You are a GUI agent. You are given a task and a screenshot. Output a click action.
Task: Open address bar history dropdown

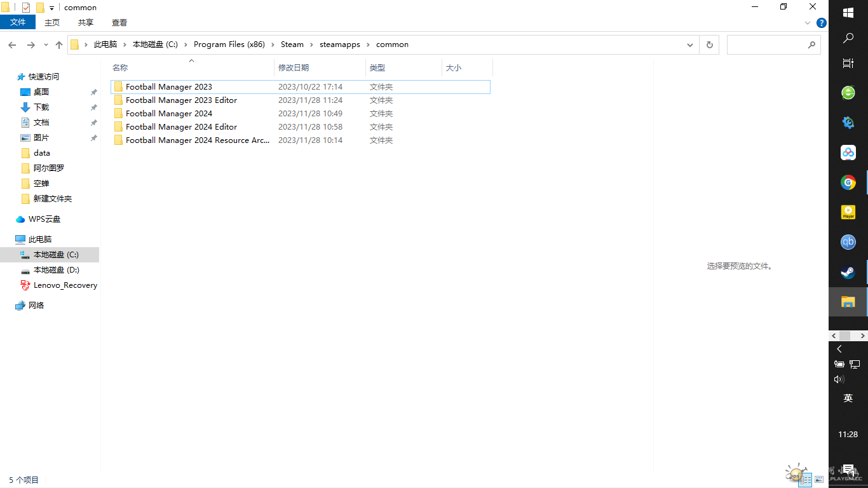coord(690,45)
